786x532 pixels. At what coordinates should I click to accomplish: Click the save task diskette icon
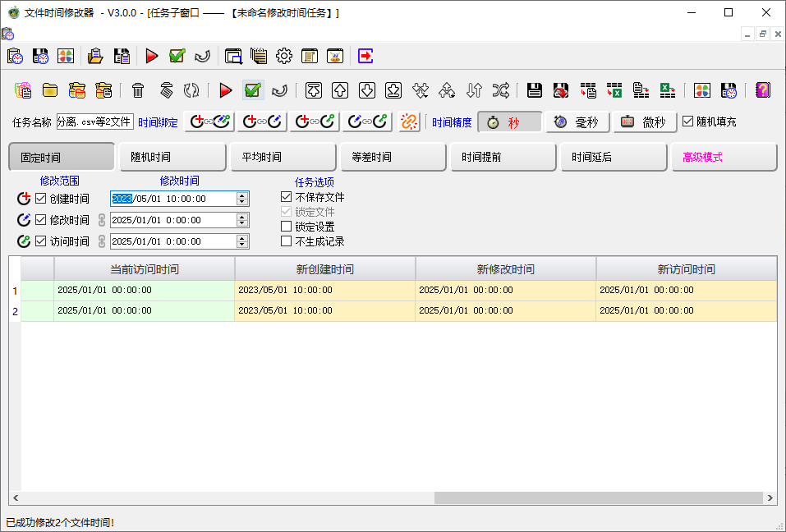[x=534, y=90]
